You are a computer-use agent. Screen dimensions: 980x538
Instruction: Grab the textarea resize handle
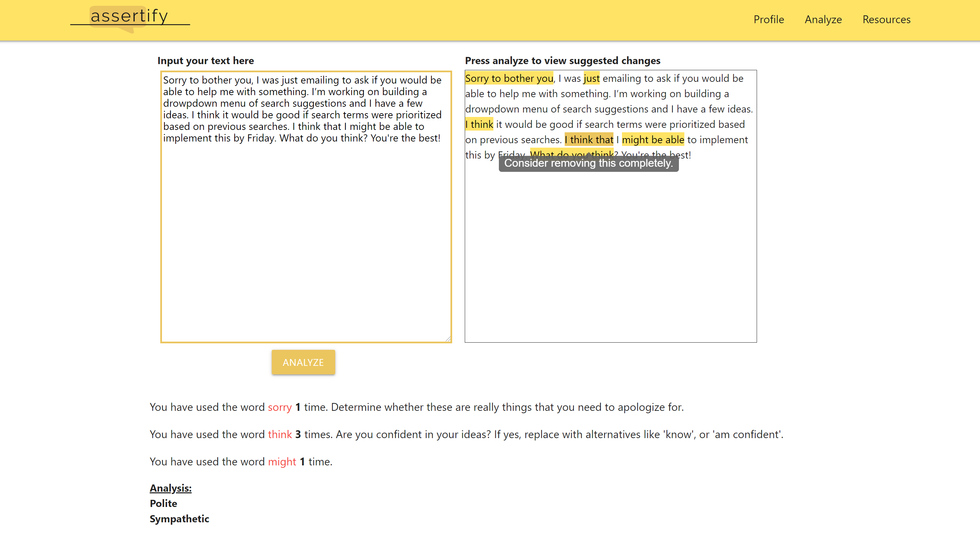point(448,339)
